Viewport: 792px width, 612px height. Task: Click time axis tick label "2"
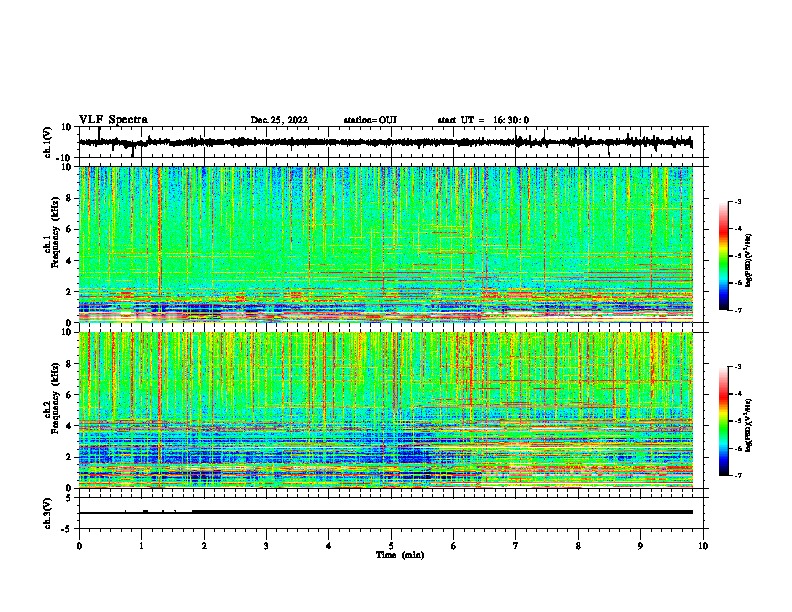[204, 546]
